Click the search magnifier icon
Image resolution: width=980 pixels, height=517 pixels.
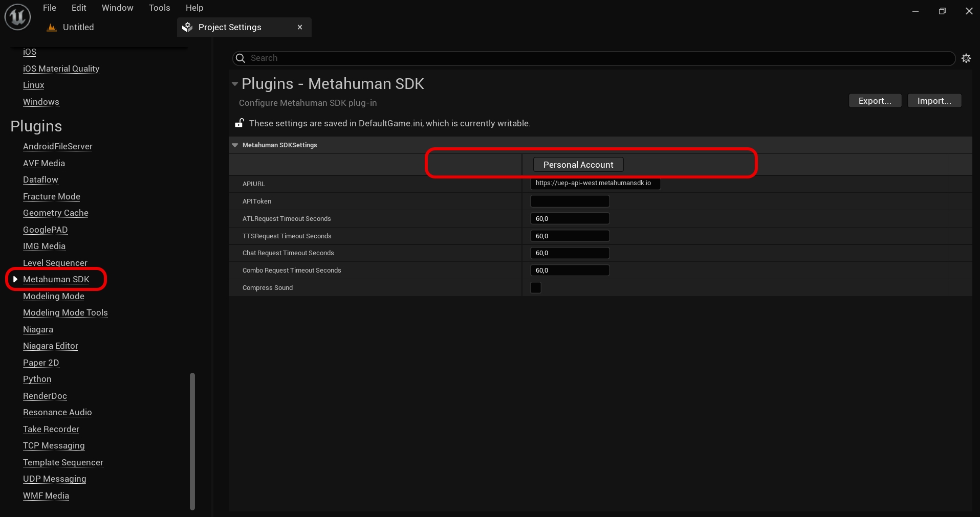[241, 58]
